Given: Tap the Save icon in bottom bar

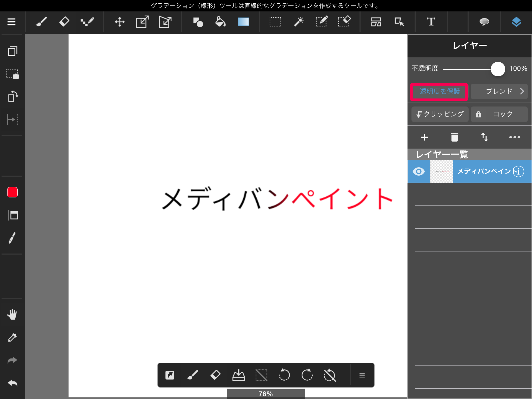Looking at the screenshot, I should pyautogui.click(x=238, y=375).
